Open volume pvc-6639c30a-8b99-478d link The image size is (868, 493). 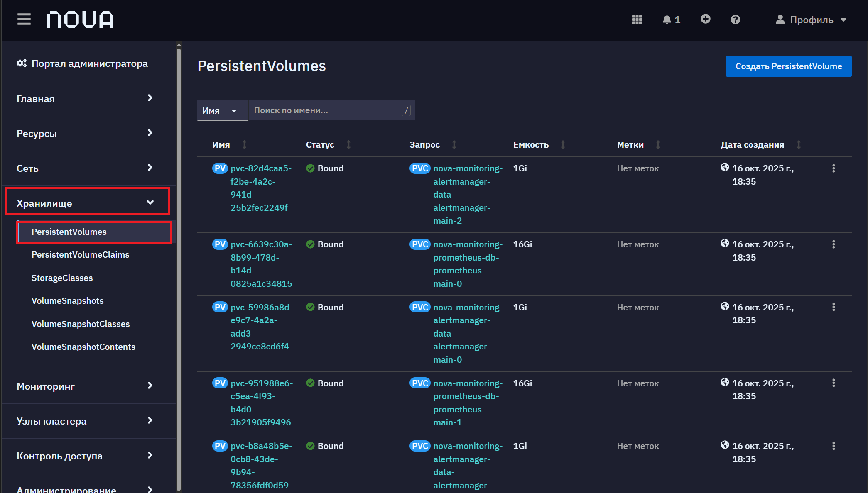click(261, 264)
